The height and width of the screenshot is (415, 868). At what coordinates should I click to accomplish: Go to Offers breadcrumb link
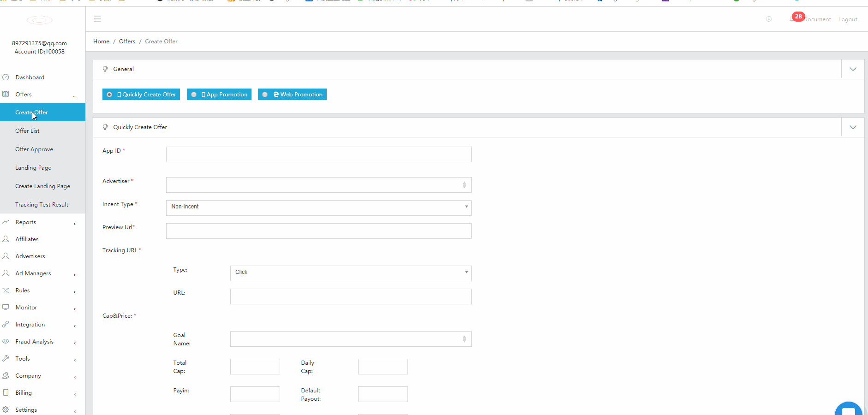(127, 41)
